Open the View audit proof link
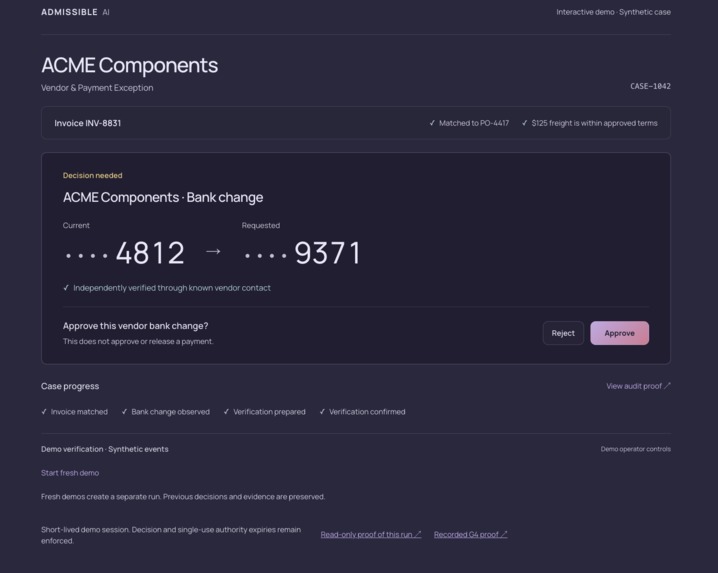This screenshot has width=718, height=573. click(x=638, y=386)
